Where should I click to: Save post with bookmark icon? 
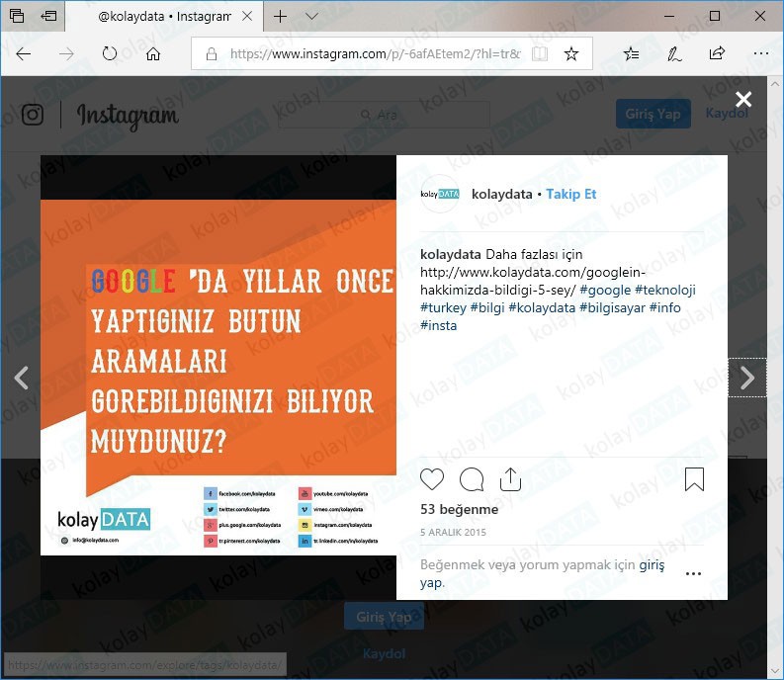coord(694,479)
